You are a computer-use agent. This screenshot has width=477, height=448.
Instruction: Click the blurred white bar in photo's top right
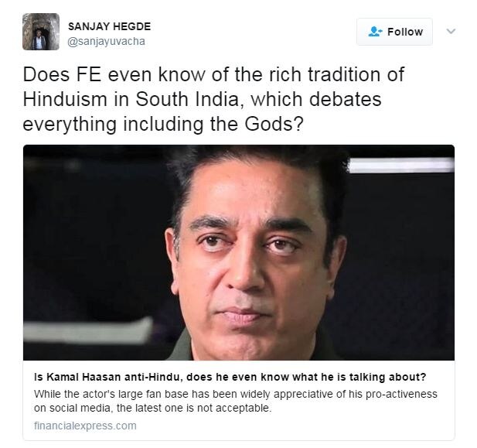pos(401,166)
